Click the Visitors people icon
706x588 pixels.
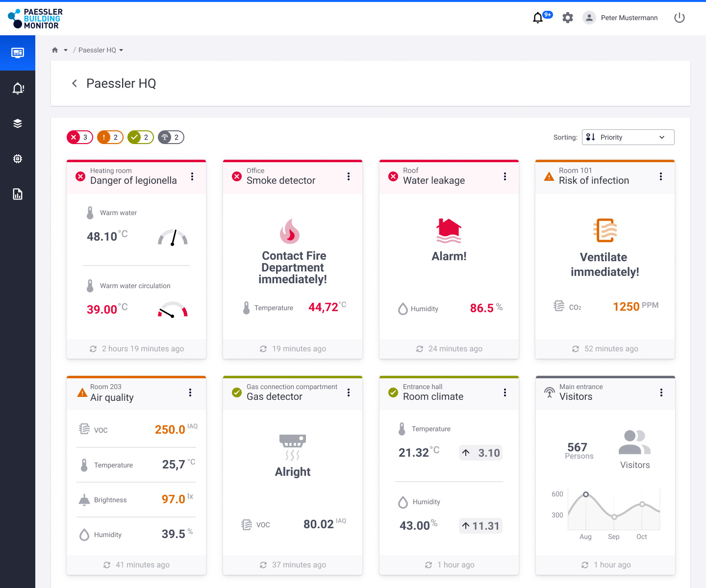(634, 442)
